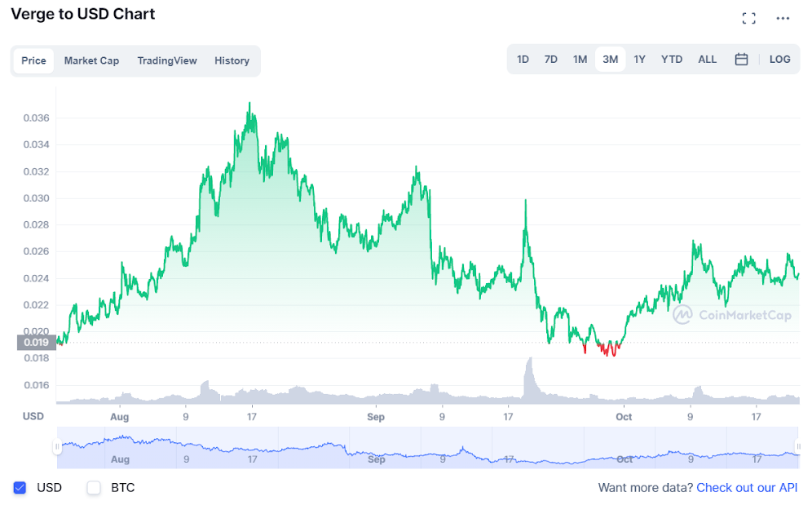Viewport: 812px width, 523px height.
Task: Toggle the LOG scale button
Action: point(779,60)
